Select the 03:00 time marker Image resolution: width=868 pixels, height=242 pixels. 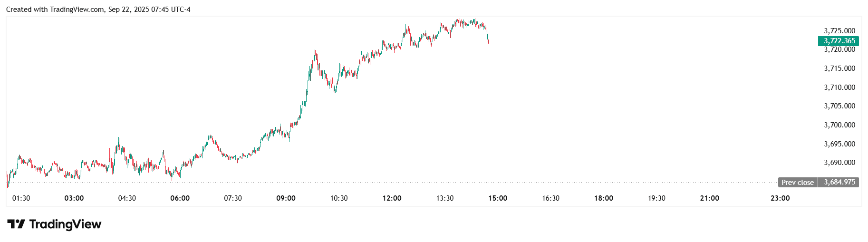pos(74,198)
